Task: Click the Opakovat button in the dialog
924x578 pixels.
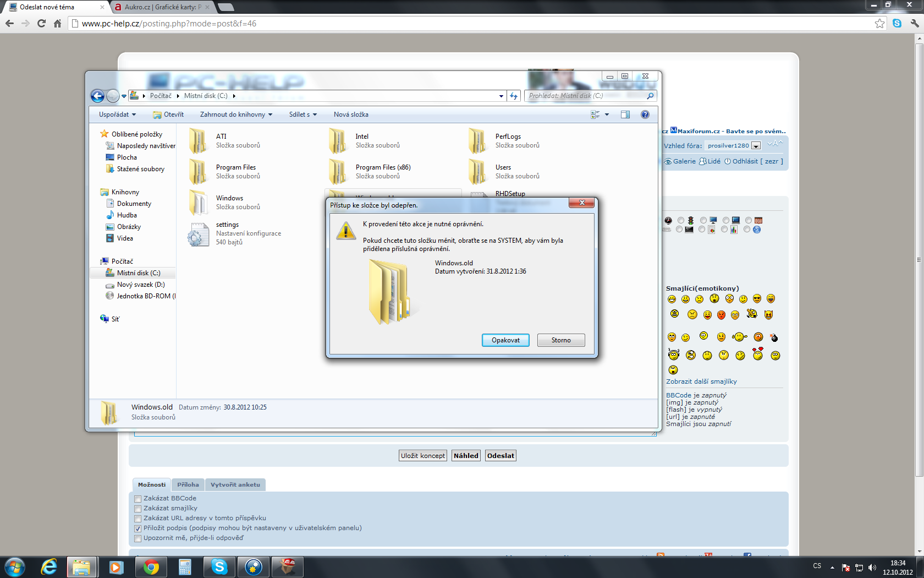Action: 505,340
